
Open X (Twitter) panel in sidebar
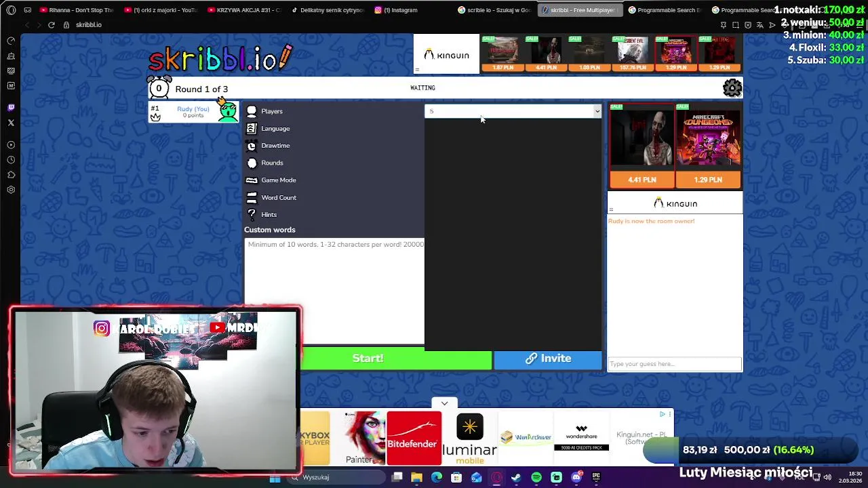tap(11, 123)
